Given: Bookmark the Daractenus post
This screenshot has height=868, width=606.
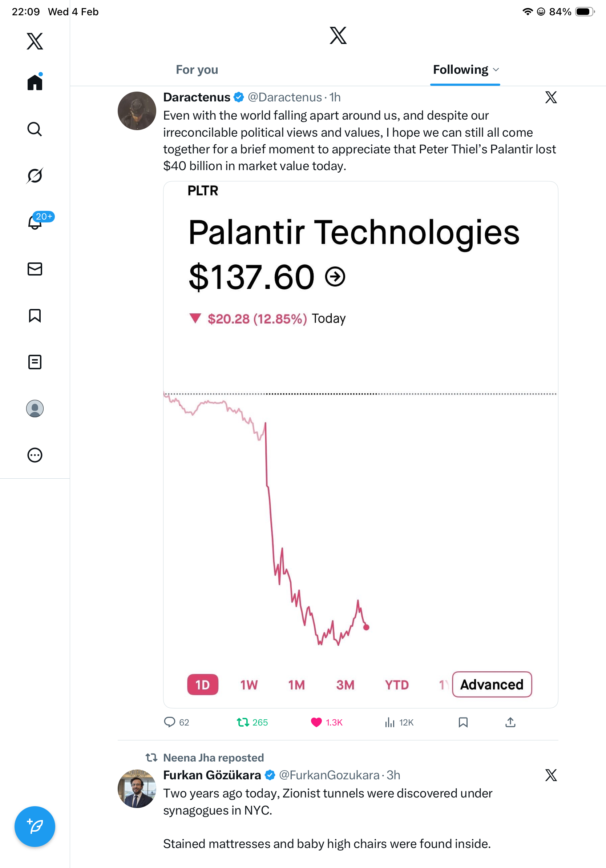Looking at the screenshot, I should (463, 723).
